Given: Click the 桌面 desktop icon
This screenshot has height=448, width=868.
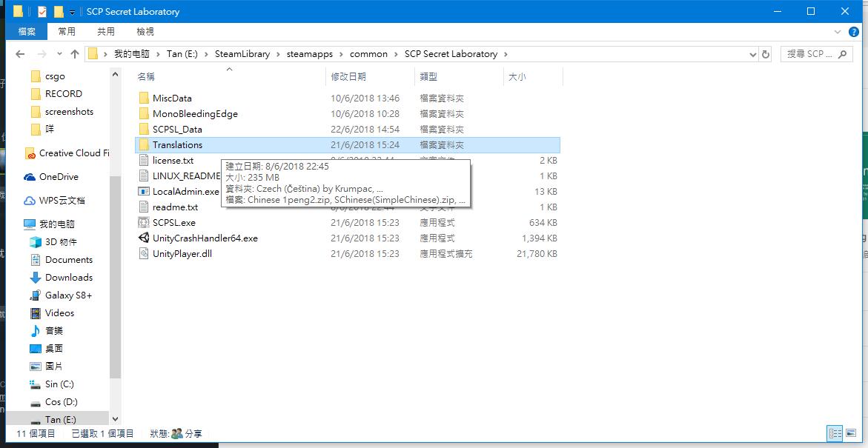Looking at the screenshot, I should [36, 349].
